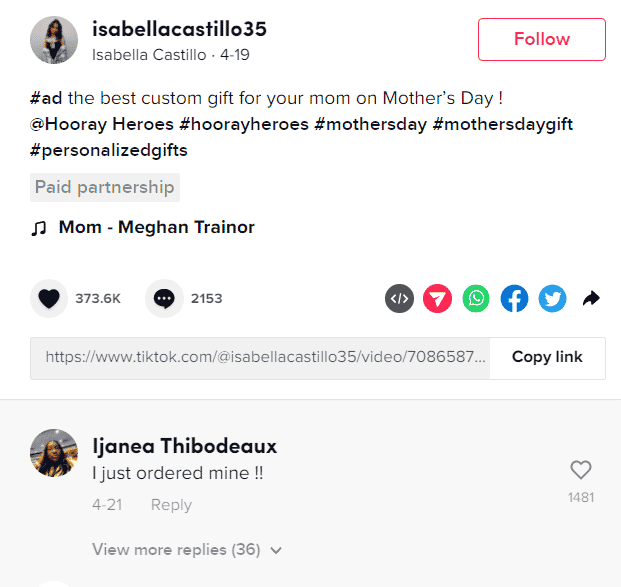Reply to Ijanea Thibodeaux's comment
Screen dimensions: 621x587
(171, 505)
